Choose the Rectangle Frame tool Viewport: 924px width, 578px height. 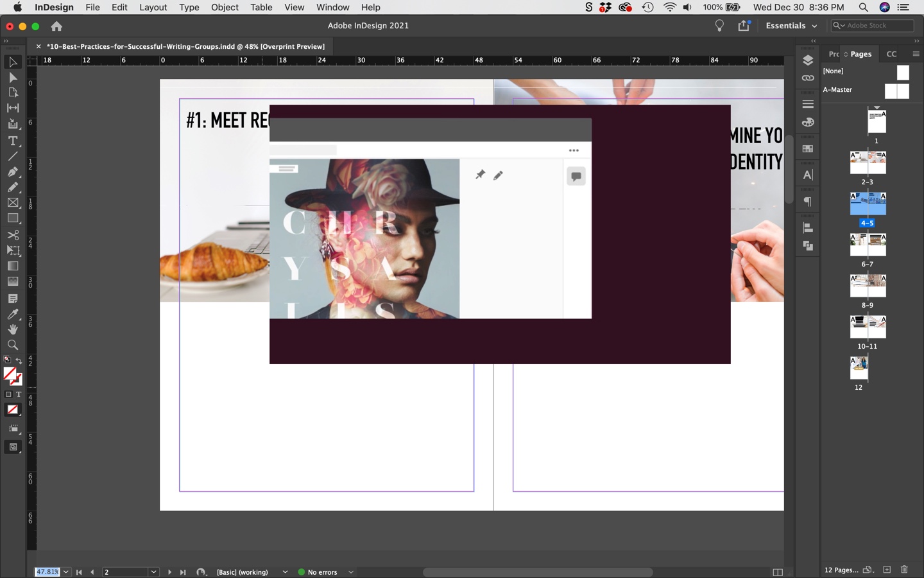(x=12, y=202)
